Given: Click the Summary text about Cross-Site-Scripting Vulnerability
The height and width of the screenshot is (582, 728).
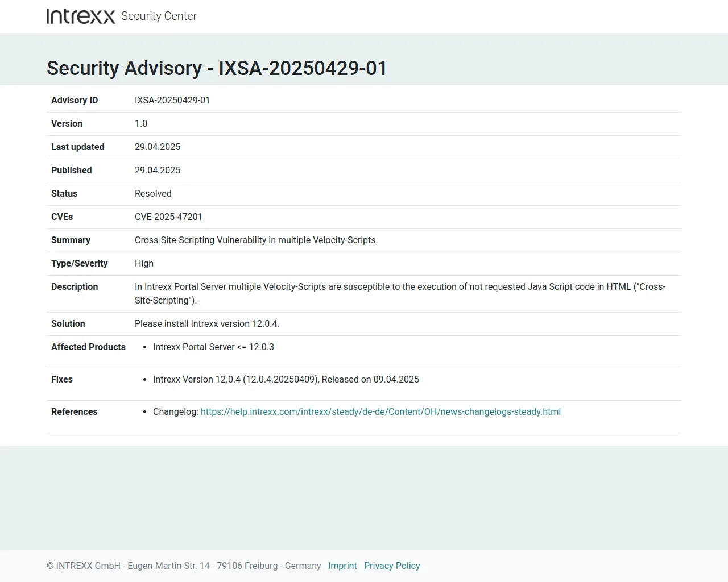Looking at the screenshot, I should pos(256,240).
